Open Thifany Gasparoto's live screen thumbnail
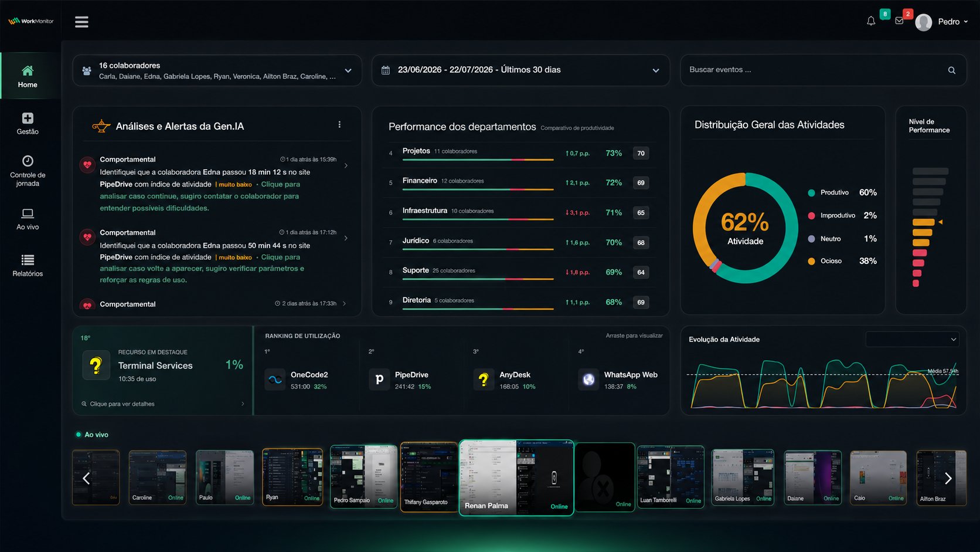Image resolution: width=980 pixels, height=552 pixels. 429,477
